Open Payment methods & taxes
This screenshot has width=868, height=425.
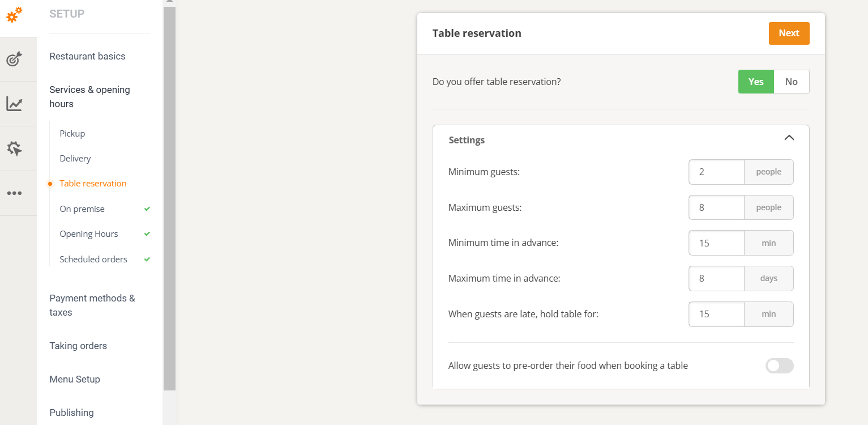pyautogui.click(x=92, y=305)
